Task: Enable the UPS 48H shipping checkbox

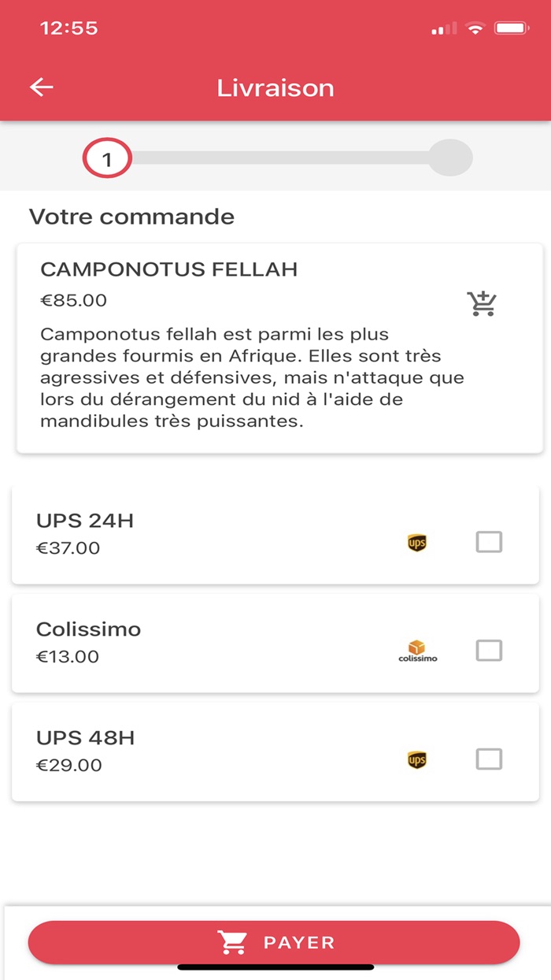Action: [489, 759]
